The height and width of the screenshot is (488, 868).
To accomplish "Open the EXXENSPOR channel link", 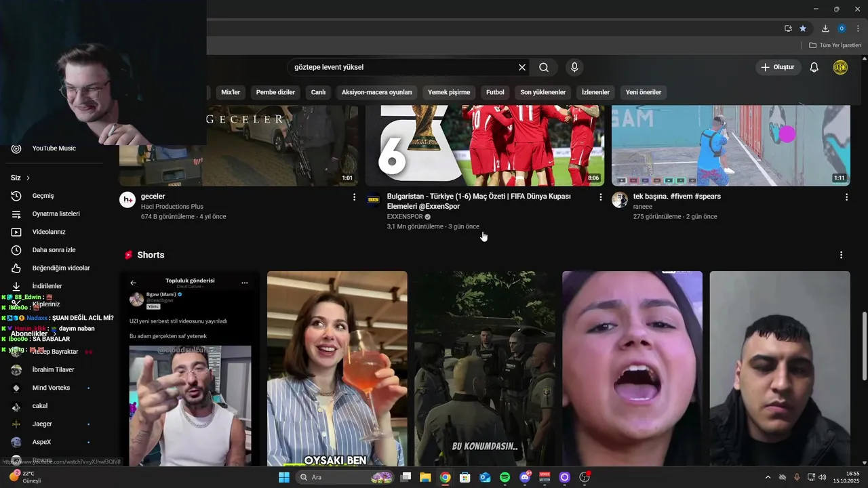I will 405,217.
